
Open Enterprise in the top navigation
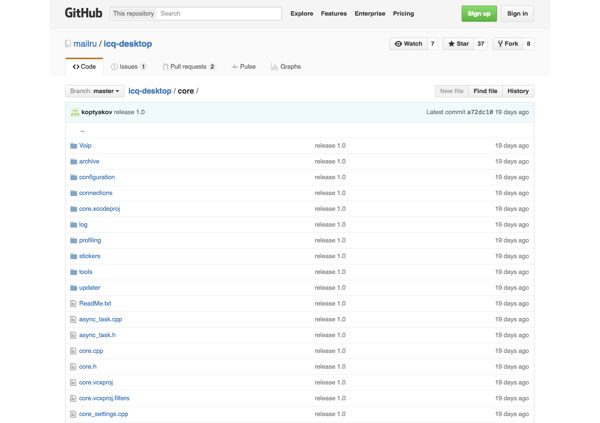tap(370, 13)
